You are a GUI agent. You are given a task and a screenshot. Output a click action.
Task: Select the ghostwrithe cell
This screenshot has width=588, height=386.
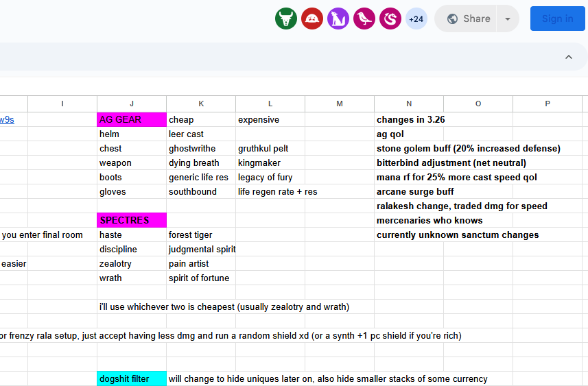(201, 148)
